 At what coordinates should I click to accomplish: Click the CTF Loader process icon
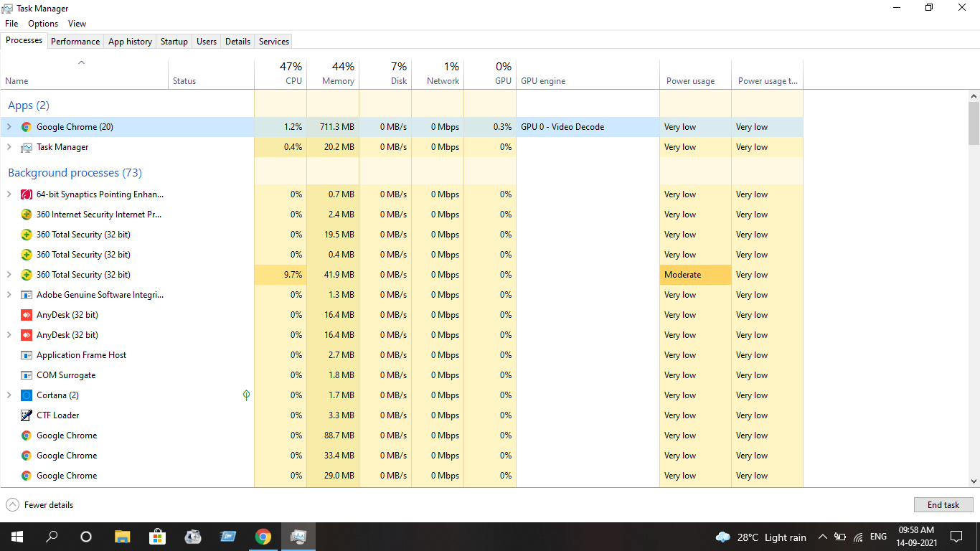(27, 415)
